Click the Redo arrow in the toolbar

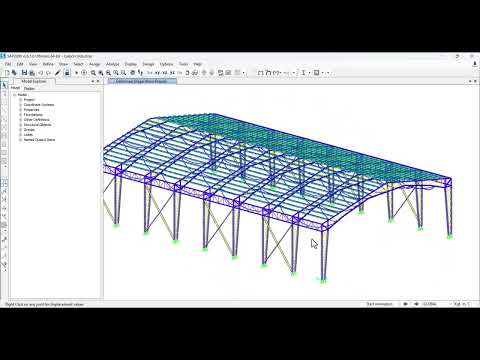point(49,73)
